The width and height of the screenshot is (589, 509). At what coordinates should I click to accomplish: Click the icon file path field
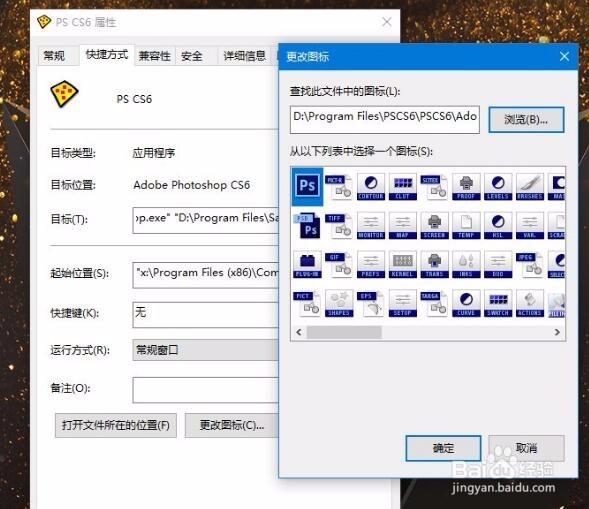tap(385, 119)
